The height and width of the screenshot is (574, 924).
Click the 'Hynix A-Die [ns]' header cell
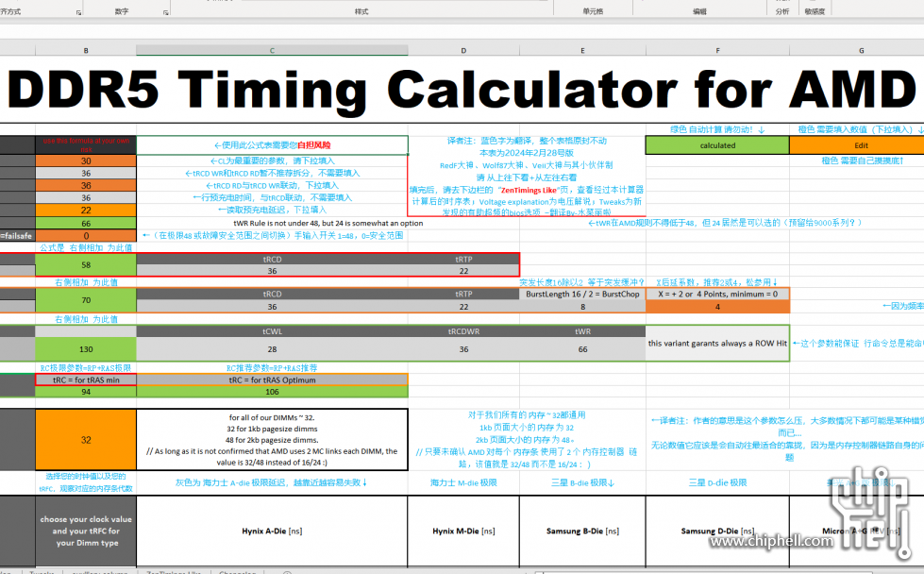click(x=272, y=531)
